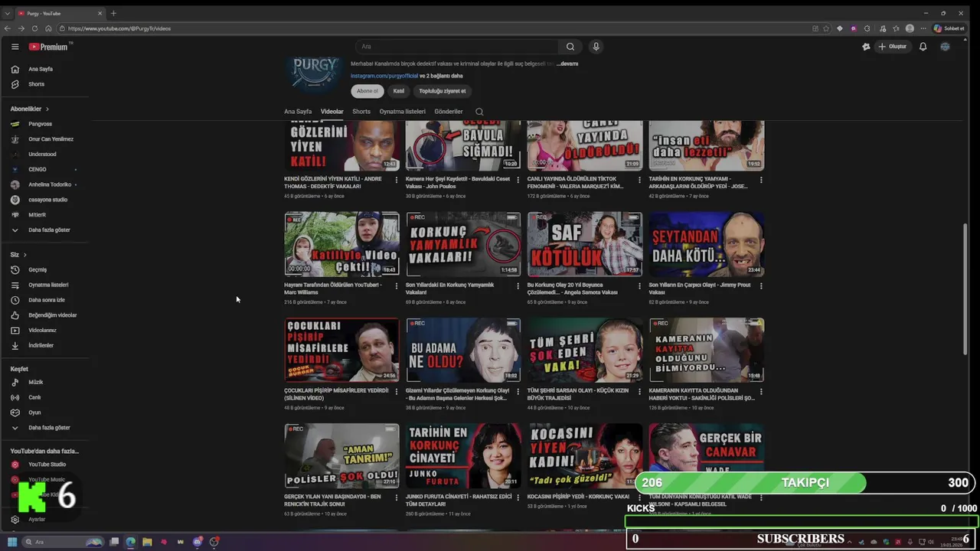Click the Abone ol subscribe button

[367, 91]
